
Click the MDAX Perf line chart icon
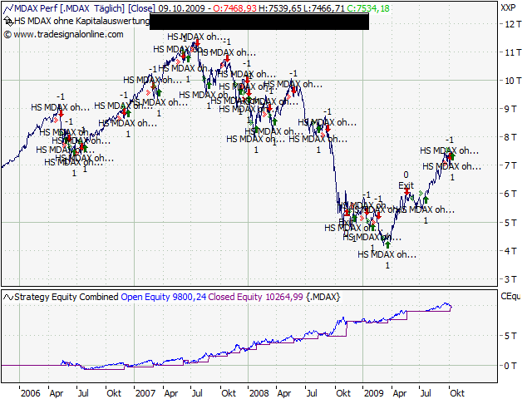[8, 8]
